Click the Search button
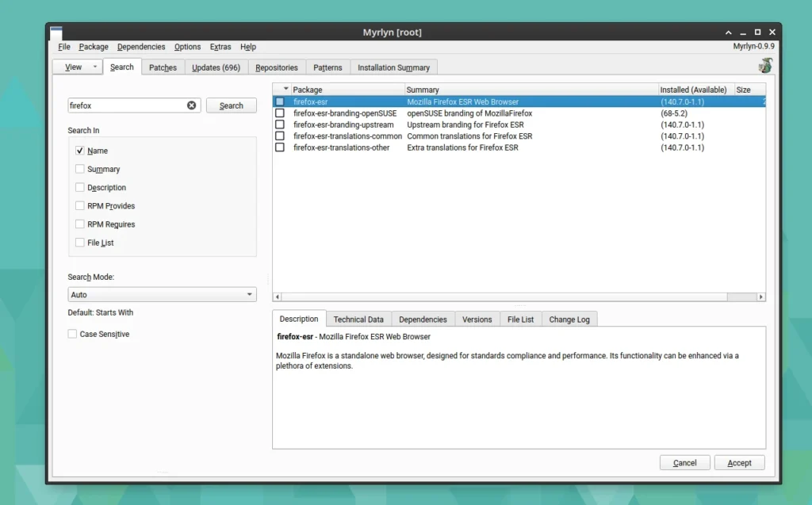The image size is (812, 505). click(x=231, y=105)
